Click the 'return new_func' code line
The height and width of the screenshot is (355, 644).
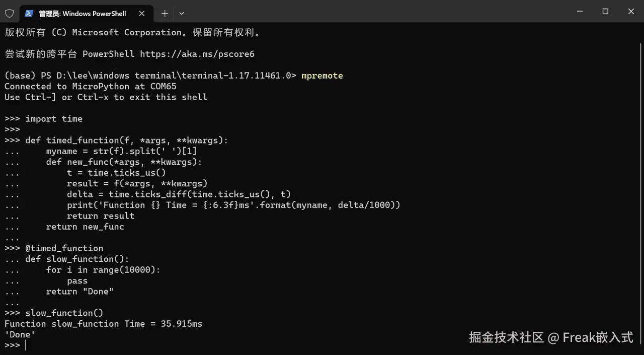(x=85, y=227)
